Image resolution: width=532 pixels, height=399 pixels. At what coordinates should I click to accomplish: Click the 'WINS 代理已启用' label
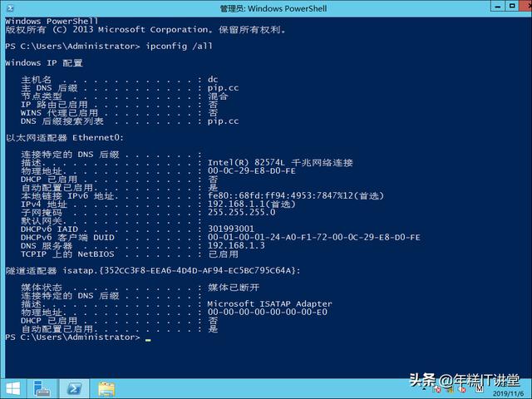tap(59, 113)
